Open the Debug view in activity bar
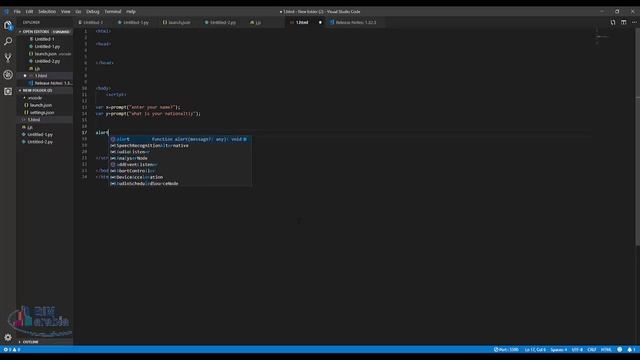Viewport: 640px width, 360px height. 8,74
